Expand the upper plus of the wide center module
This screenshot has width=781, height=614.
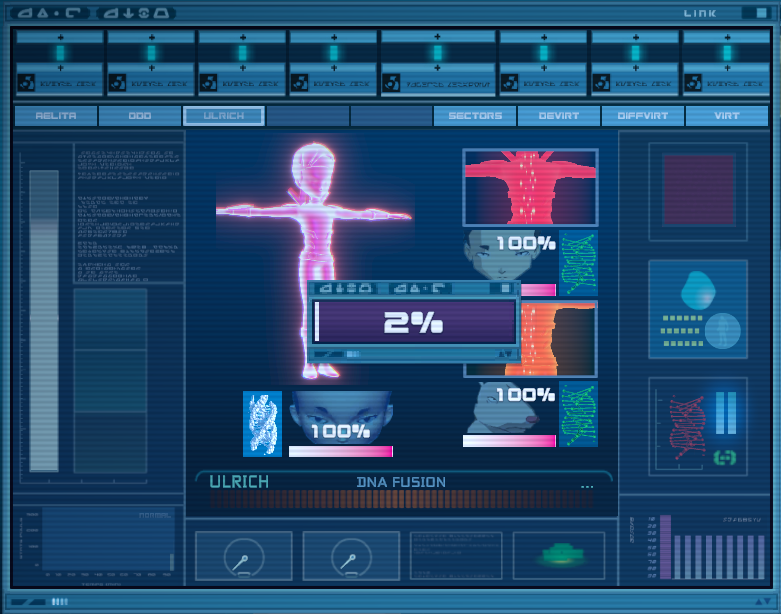[x=437, y=37]
